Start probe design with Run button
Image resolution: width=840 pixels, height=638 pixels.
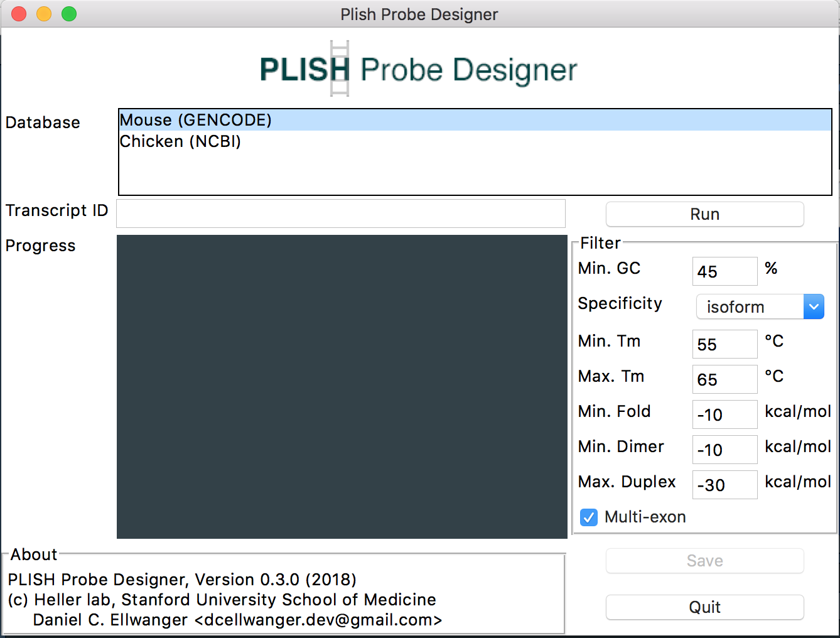point(704,214)
